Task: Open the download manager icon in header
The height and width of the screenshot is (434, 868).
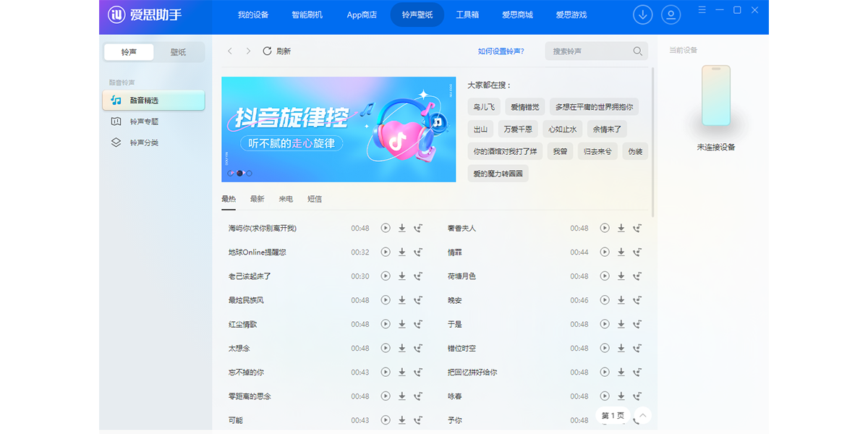Action: [x=642, y=14]
